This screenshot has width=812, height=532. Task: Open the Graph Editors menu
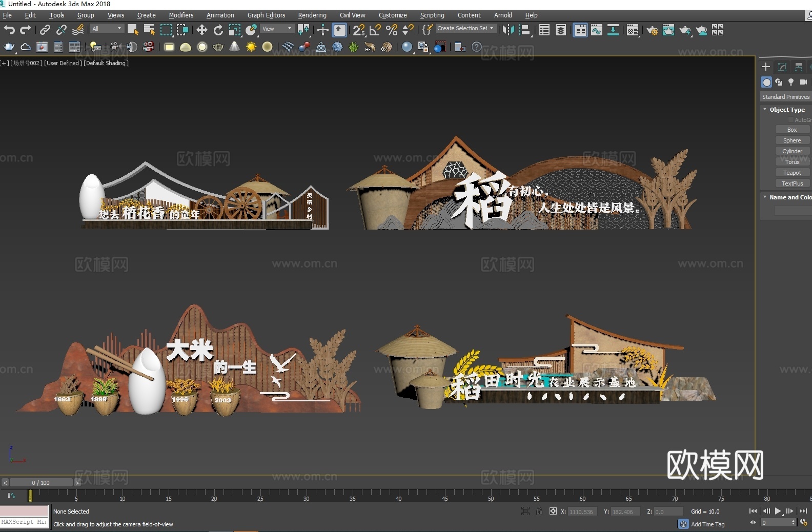point(266,15)
